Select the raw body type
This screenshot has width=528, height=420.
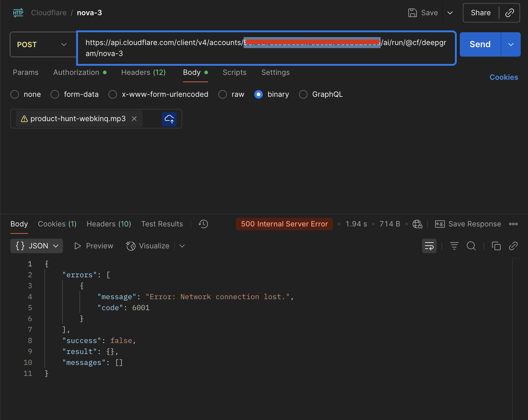coord(223,94)
